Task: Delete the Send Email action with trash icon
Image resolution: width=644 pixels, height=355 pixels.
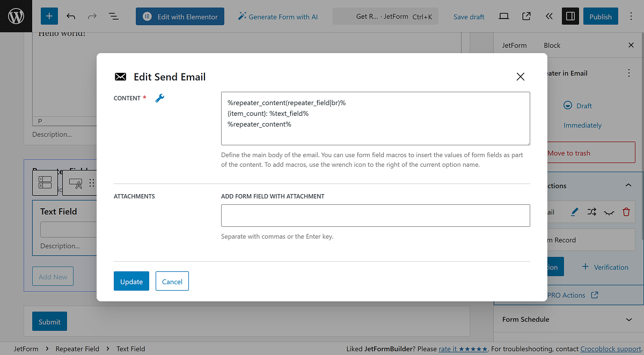Action: pos(626,212)
